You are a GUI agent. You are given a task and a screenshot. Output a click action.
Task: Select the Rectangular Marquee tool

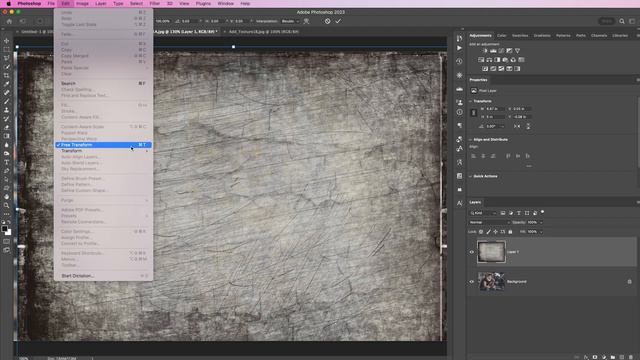7,49
